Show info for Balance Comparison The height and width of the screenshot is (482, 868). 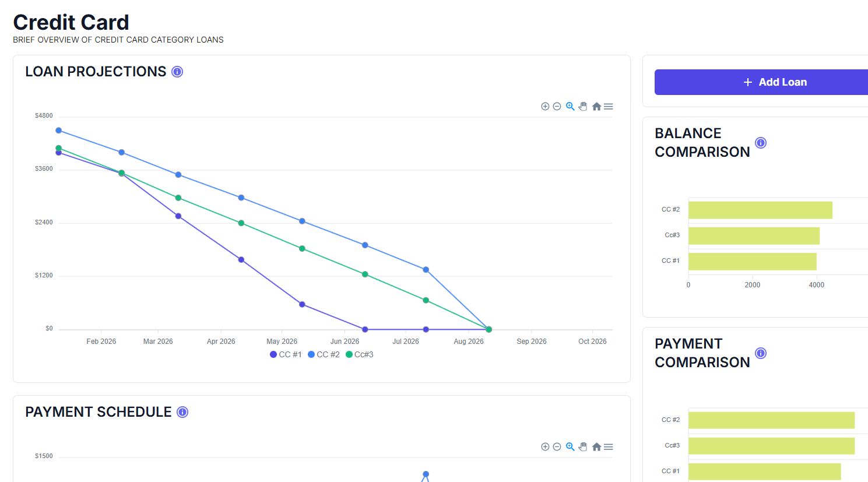[761, 143]
